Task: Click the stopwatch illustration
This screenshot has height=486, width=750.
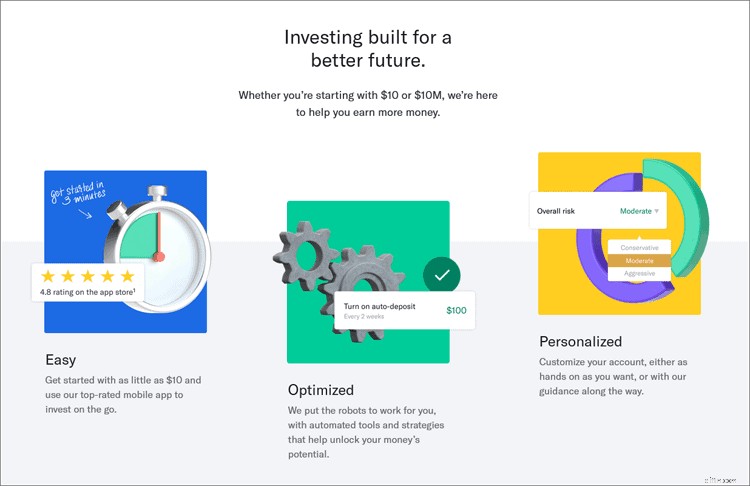Action: (x=158, y=249)
